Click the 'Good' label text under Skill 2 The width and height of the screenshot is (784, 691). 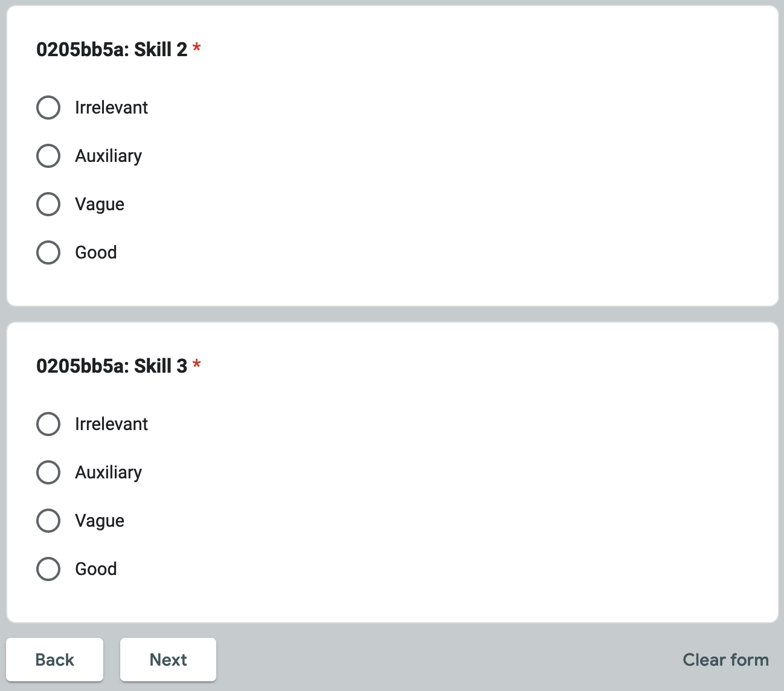[x=96, y=252]
